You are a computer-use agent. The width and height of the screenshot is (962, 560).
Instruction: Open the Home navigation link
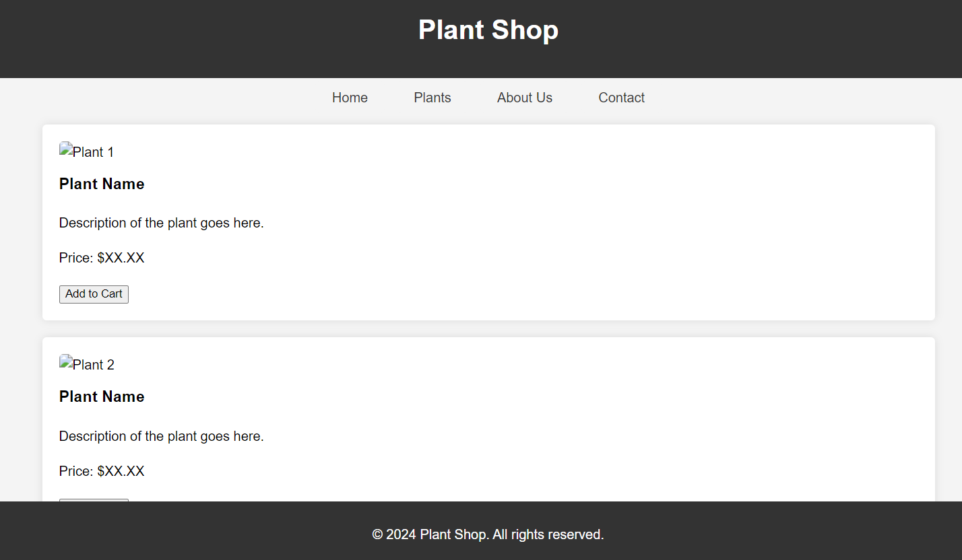click(x=350, y=98)
